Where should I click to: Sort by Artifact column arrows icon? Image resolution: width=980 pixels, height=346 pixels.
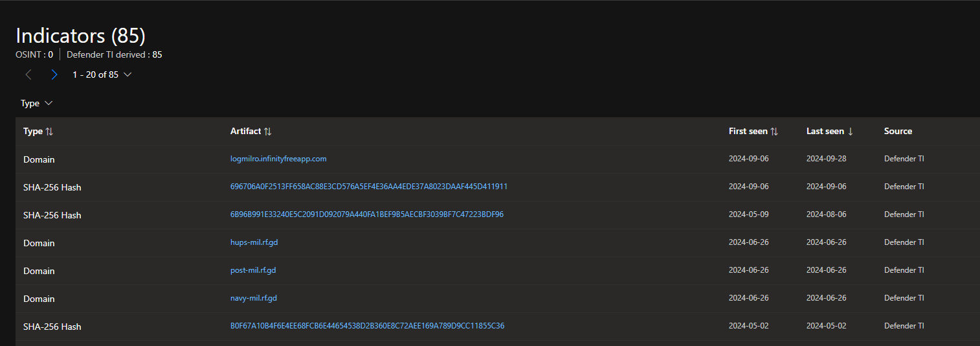pos(268,132)
